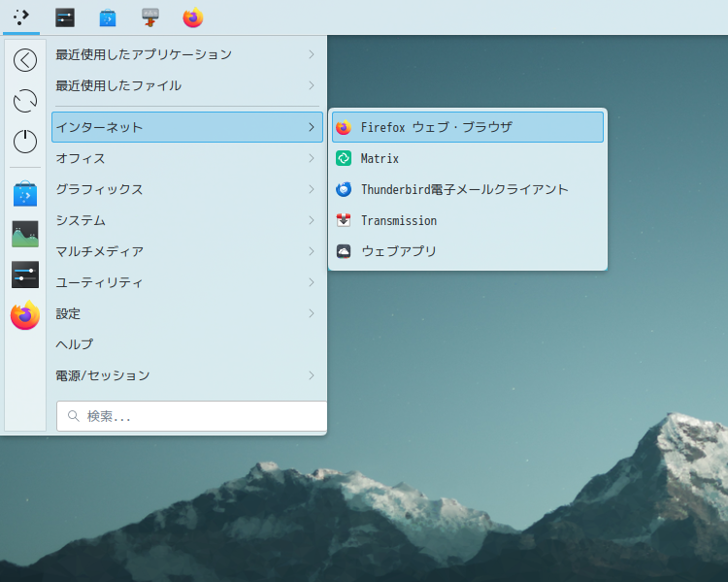Open the 最近使用したファイル menu entry
This screenshot has height=582, width=728.
[187, 85]
